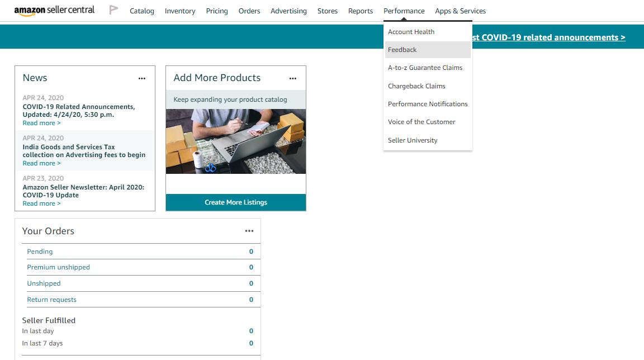Click the Amazon Seller Newsletter April 2020 headline
644x360 pixels.
click(x=83, y=191)
